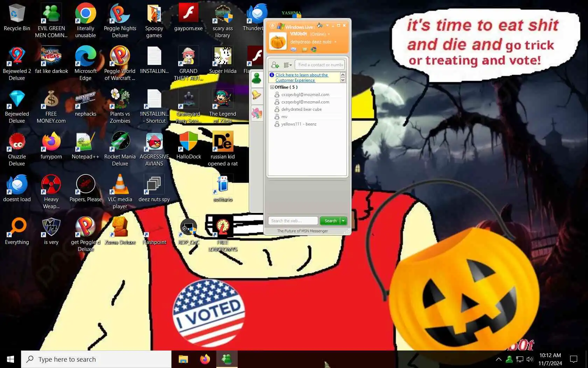Select the AGGRESSIVE AVIANS red bird icon
This screenshot has width=588, height=368.
(x=154, y=149)
